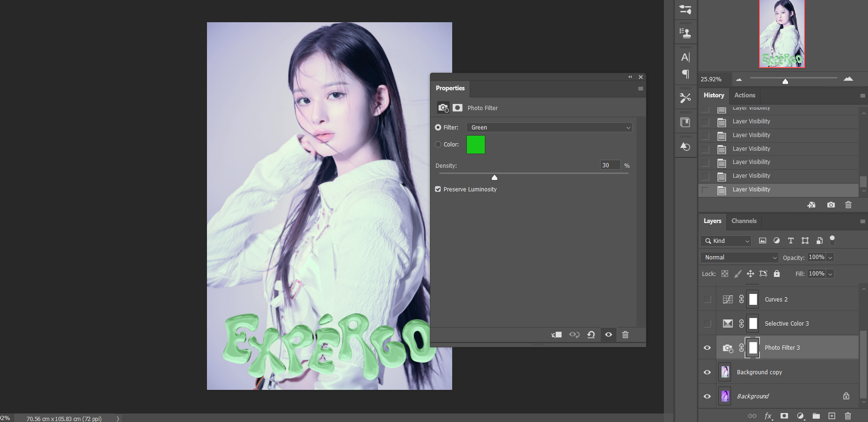Select the History tab
The height and width of the screenshot is (422, 868).
[713, 95]
